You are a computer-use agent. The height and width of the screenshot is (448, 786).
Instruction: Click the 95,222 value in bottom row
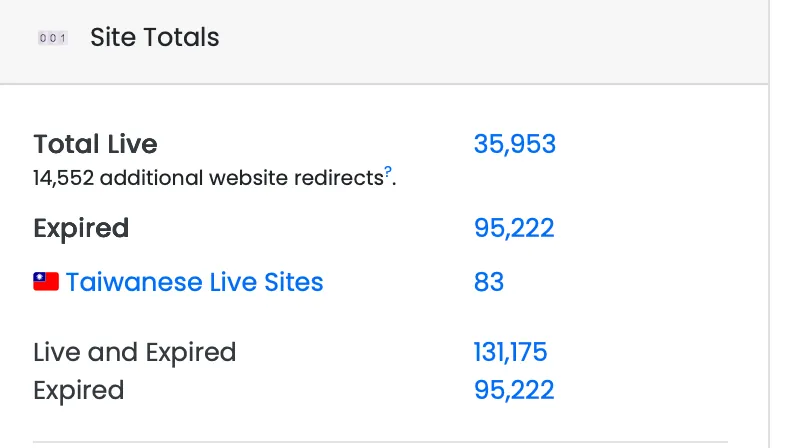pyautogui.click(x=514, y=390)
